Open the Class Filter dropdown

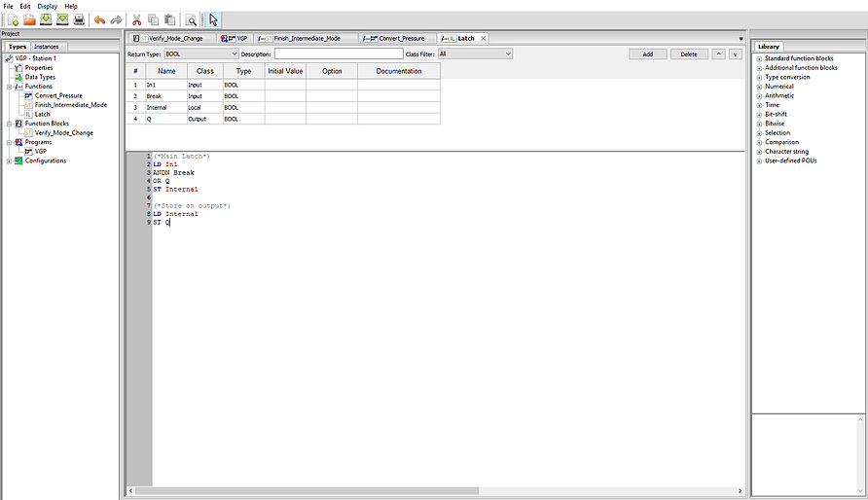point(507,54)
